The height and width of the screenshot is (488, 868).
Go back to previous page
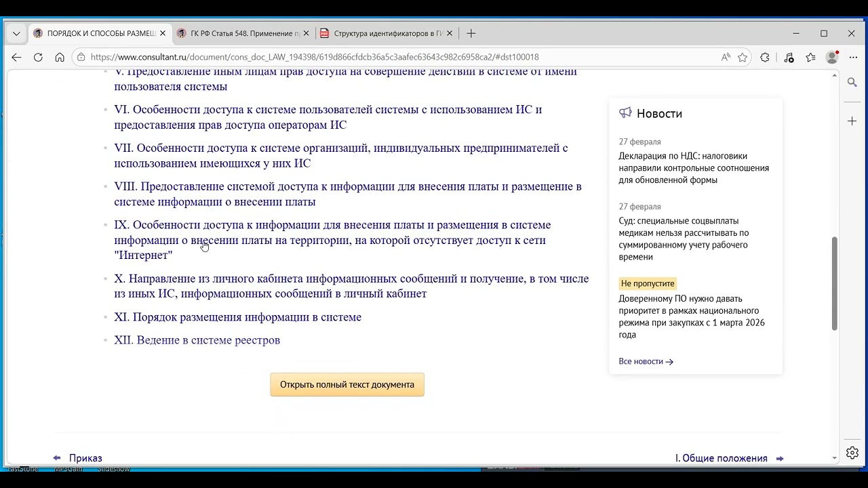point(16,58)
